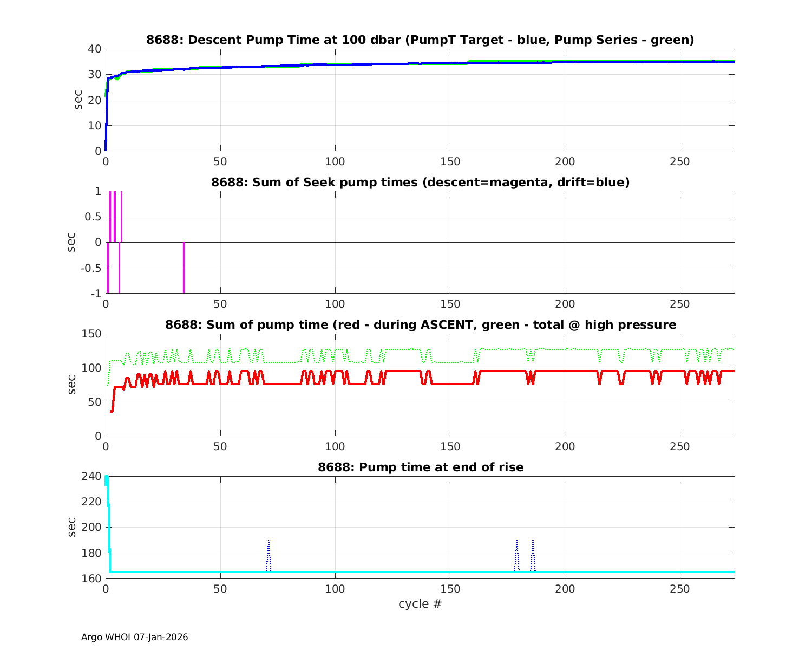This screenshot has width=812, height=650.
Task: Click the 100 x-axis tick below Descent Pump plot
Action: point(335,162)
